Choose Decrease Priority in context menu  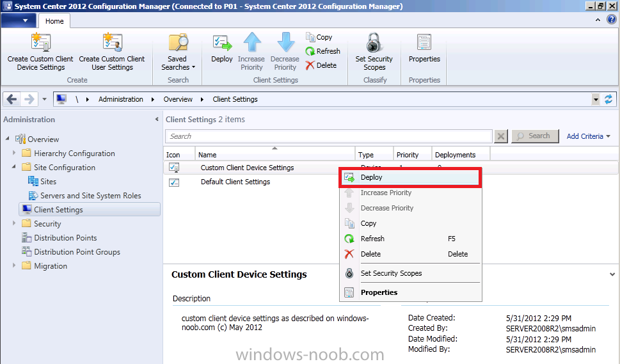(x=410, y=208)
